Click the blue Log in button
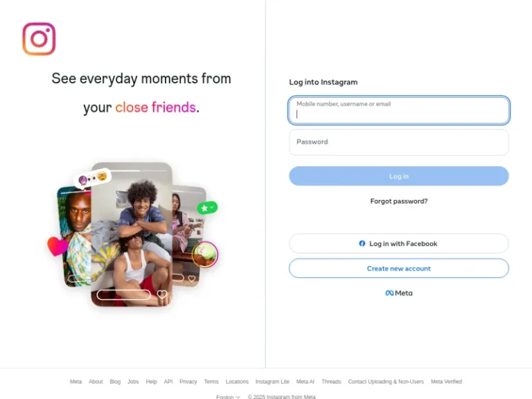 coord(399,176)
